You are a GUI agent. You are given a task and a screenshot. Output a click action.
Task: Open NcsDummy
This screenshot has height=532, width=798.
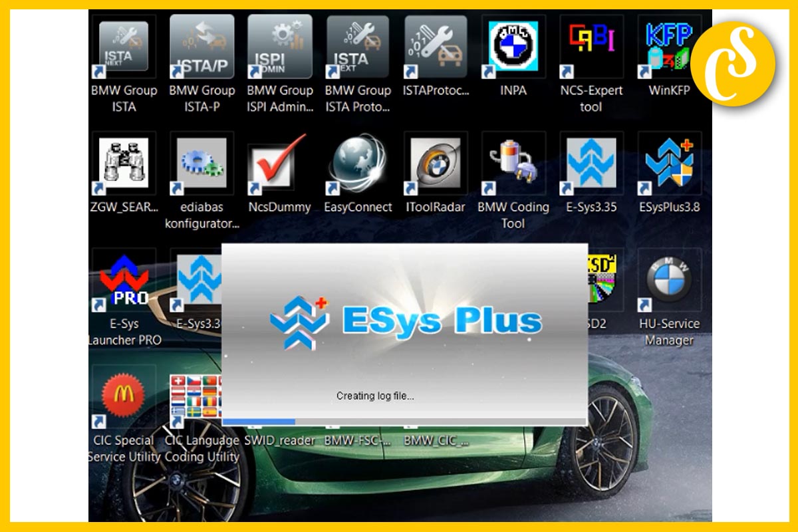point(279,163)
